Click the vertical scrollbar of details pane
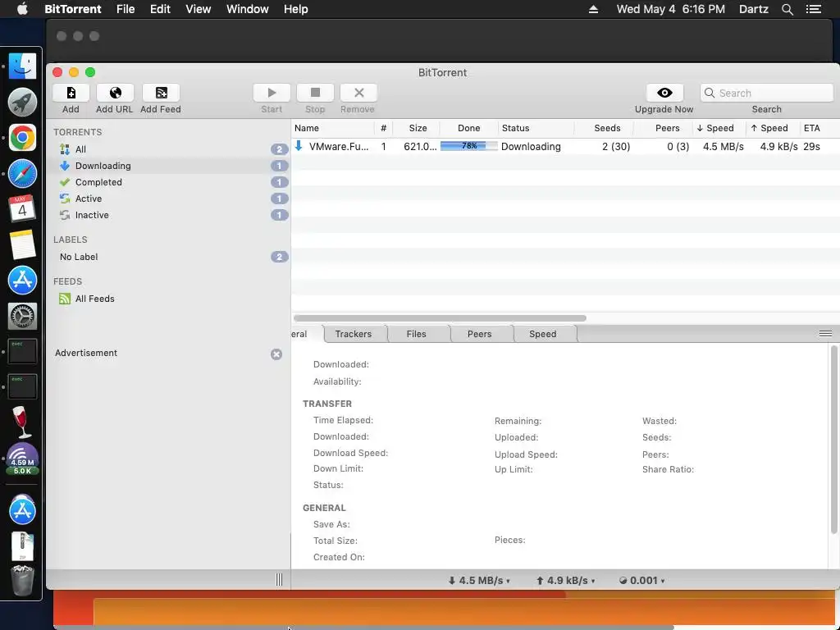The width and height of the screenshot is (840, 630). [x=833, y=440]
